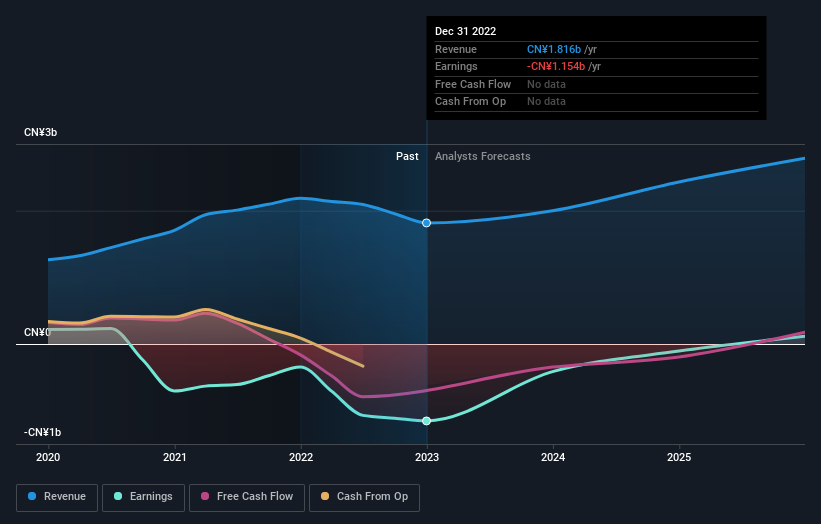
Task: Click the Earnings tooltip row label
Action: (456, 66)
